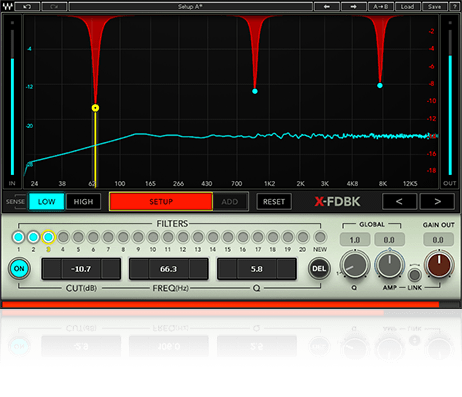Click the Global Q value 1.0 box

click(x=355, y=240)
